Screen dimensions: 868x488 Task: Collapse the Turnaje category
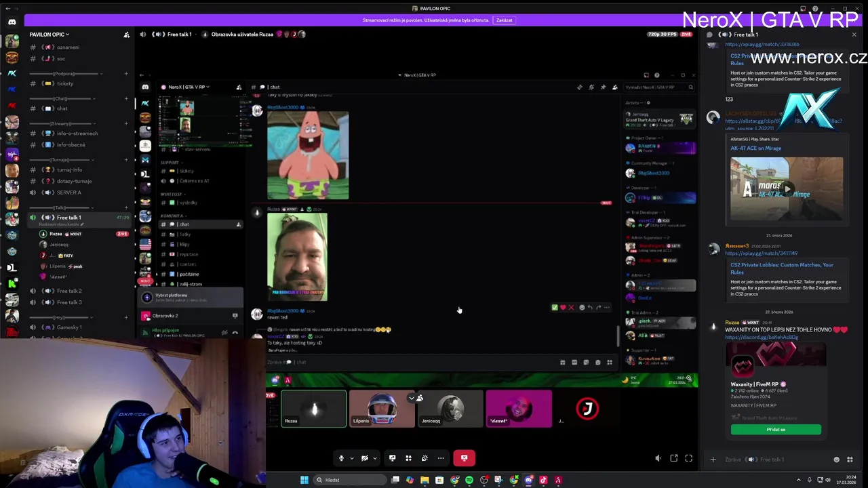[60, 159]
